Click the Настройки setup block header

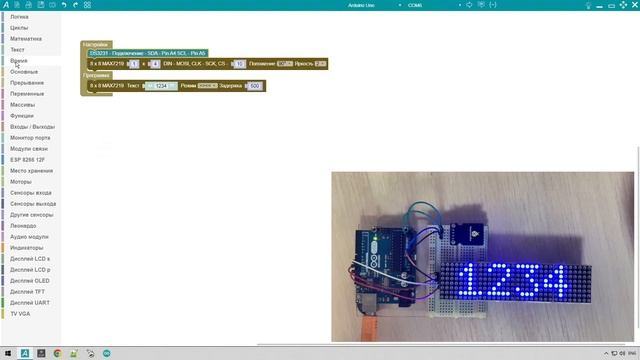(96, 44)
